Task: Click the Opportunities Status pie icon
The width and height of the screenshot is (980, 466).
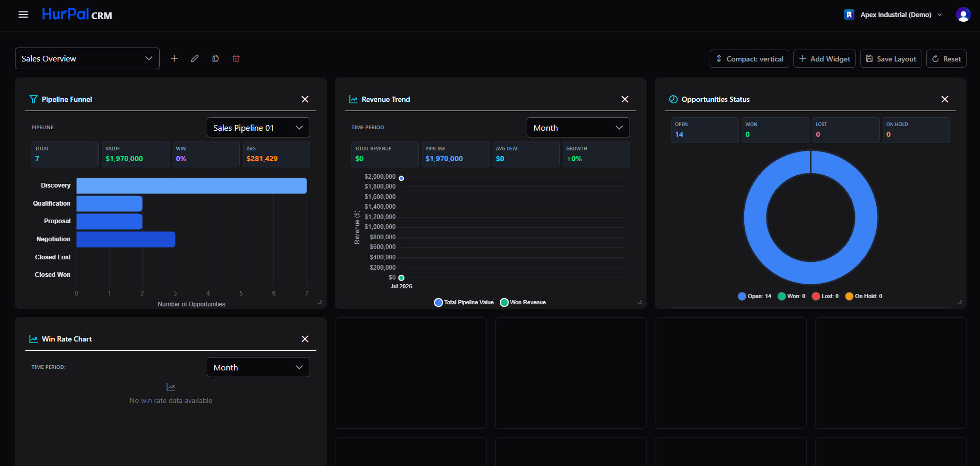Action: point(673,99)
